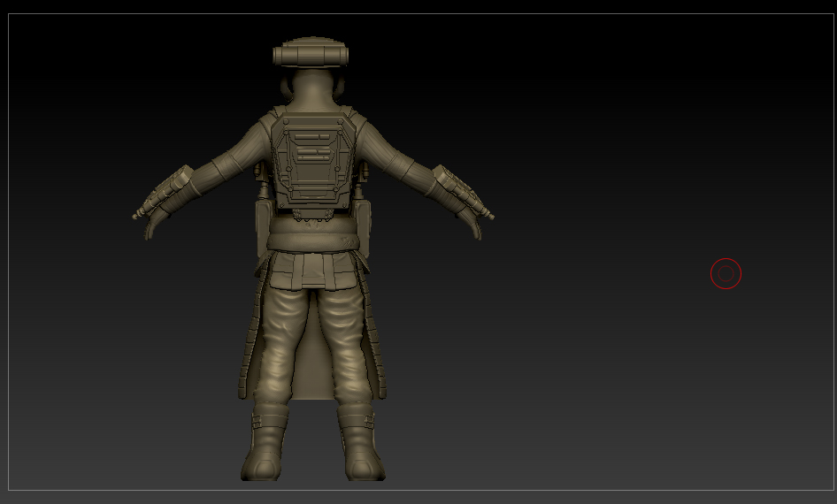Click the thick belt around the waist

(313, 234)
